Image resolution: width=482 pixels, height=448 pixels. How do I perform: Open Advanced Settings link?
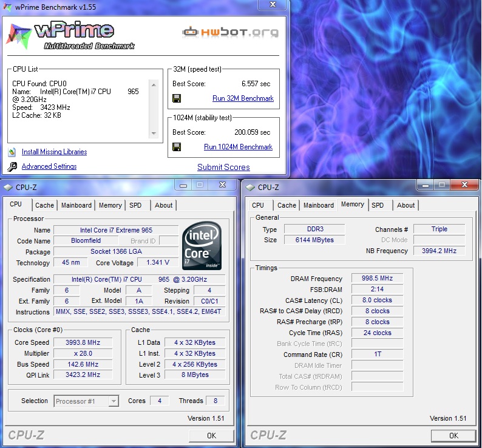coord(49,166)
